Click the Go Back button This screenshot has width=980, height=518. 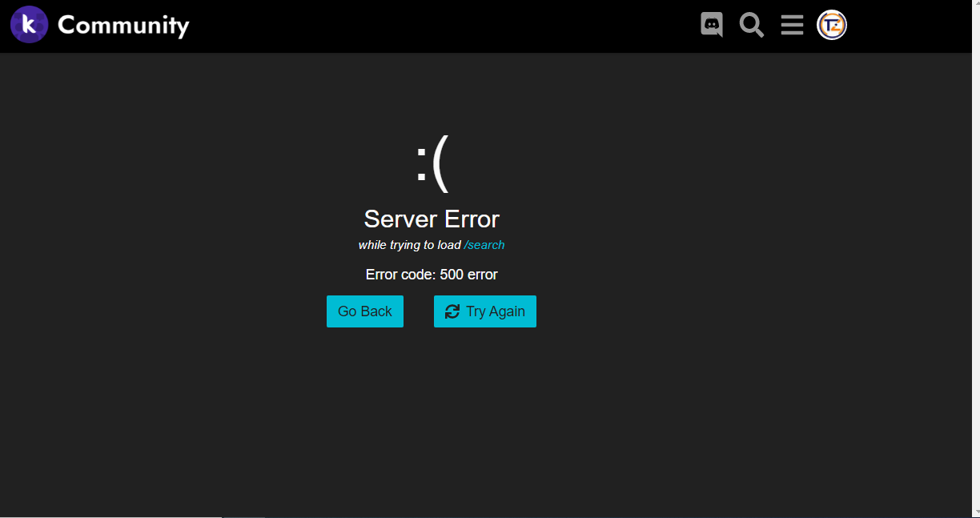tap(365, 311)
